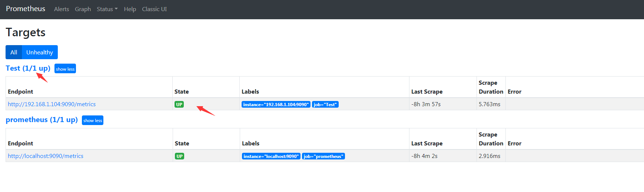Image resolution: width=644 pixels, height=192 pixels.
Task: Open the localhost:9090 metrics endpoint link
Action: 46,156
